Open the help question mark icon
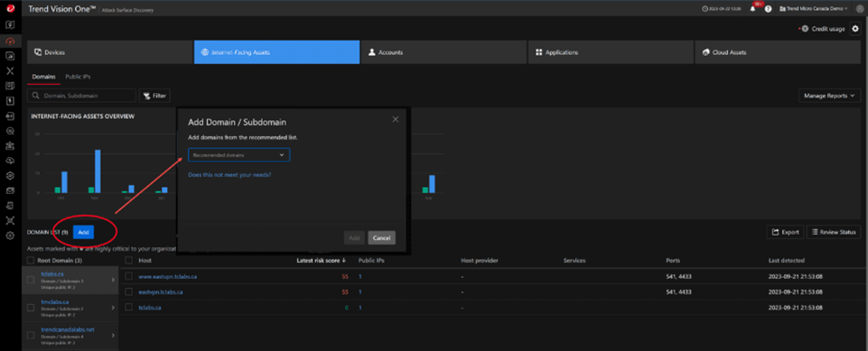Image resolution: width=868 pixels, height=351 pixels. click(769, 9)
